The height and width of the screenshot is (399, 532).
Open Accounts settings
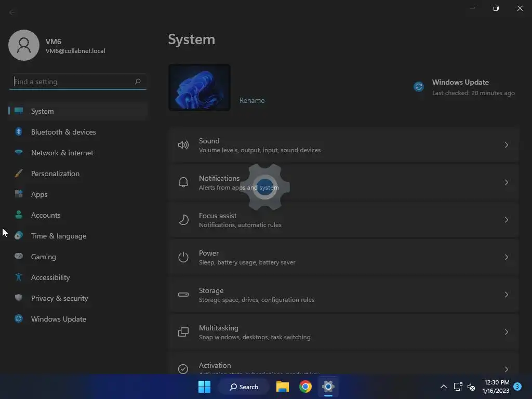[x=78, y=215]
